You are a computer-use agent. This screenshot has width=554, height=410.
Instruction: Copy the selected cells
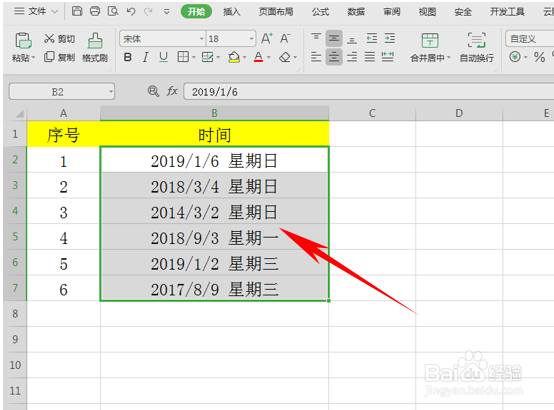(x=59, y=57)
